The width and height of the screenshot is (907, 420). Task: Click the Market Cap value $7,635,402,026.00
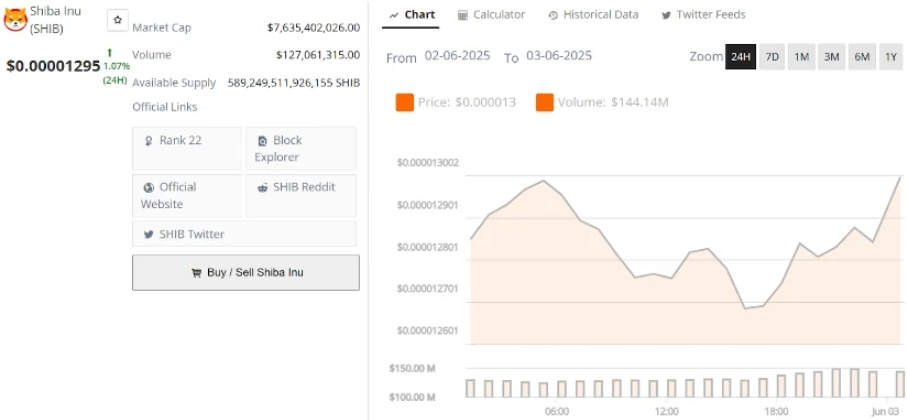(x=314, y=28)
